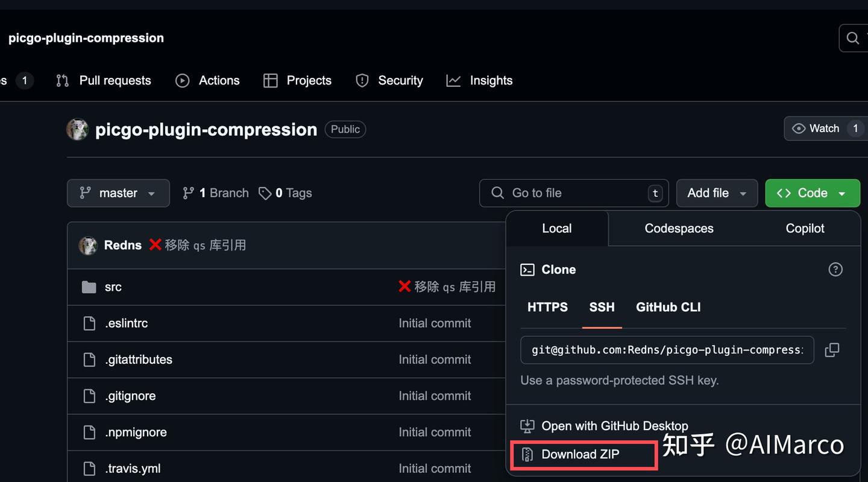Switch to the Copilot tab
The image size is (868, 482).
tap(805, 229)
